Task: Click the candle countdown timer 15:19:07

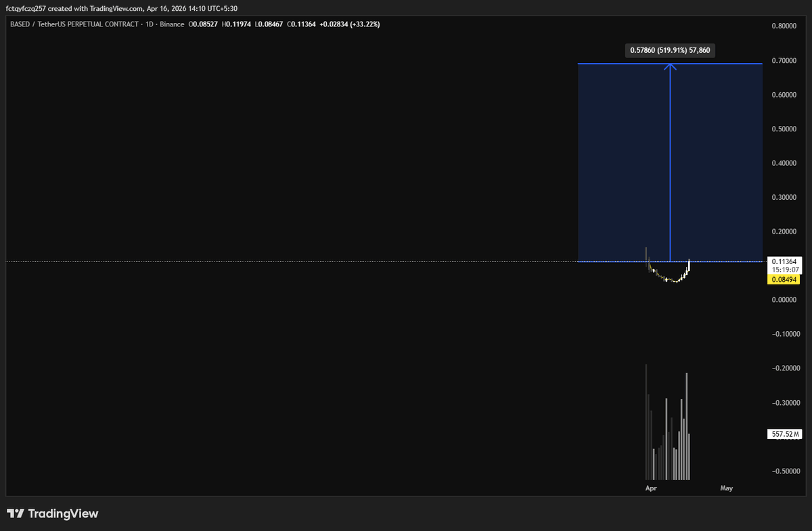Action: pos(784,269)
